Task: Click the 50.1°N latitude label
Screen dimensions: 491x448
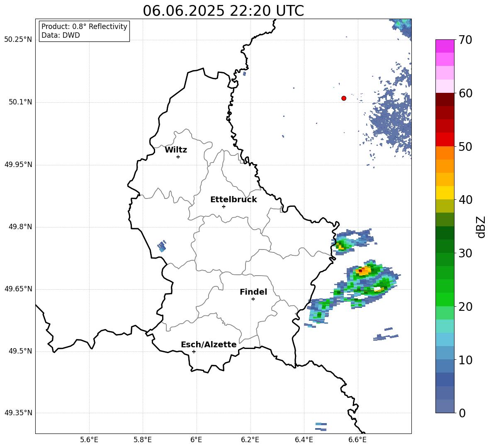Action: tap(20, 102)
